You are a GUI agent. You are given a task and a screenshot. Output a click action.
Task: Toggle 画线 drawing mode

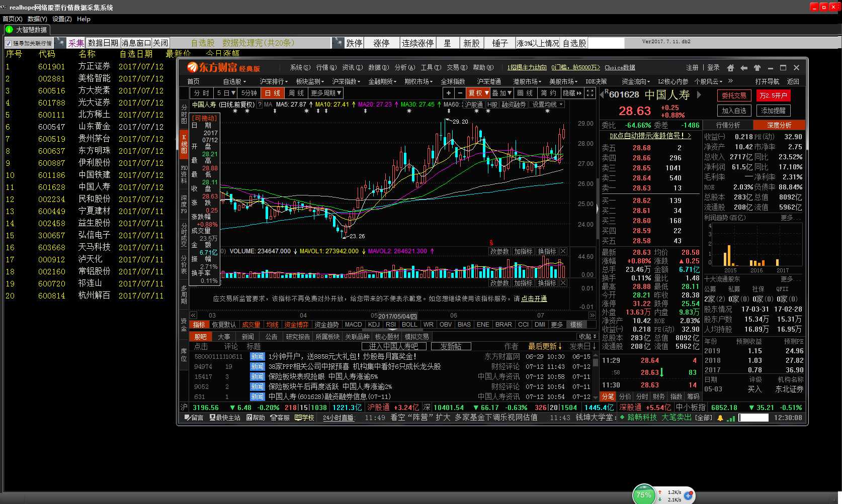click(x=525, y=93)
